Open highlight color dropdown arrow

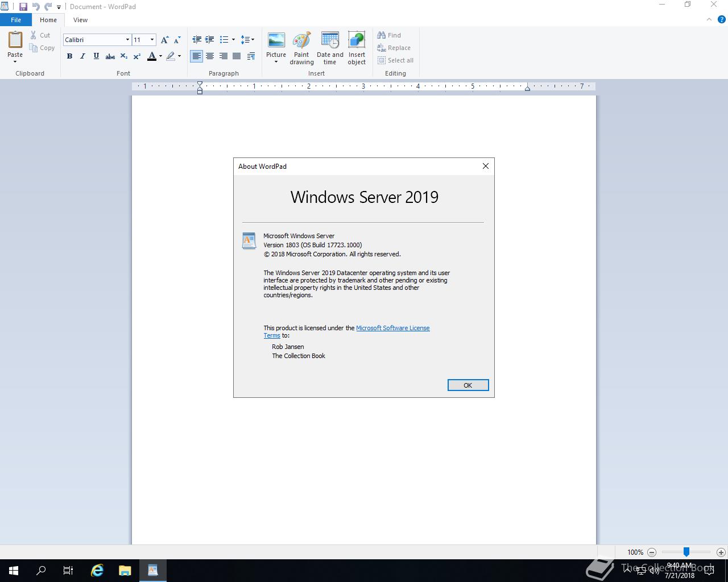[x=179, y=56]
